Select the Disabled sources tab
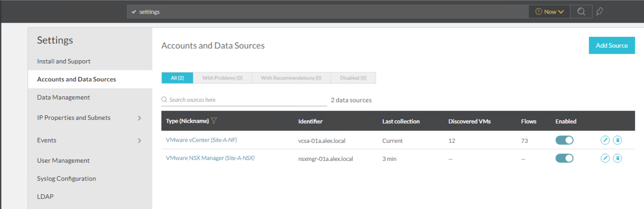The image size is (644, 209). (353, 78)
